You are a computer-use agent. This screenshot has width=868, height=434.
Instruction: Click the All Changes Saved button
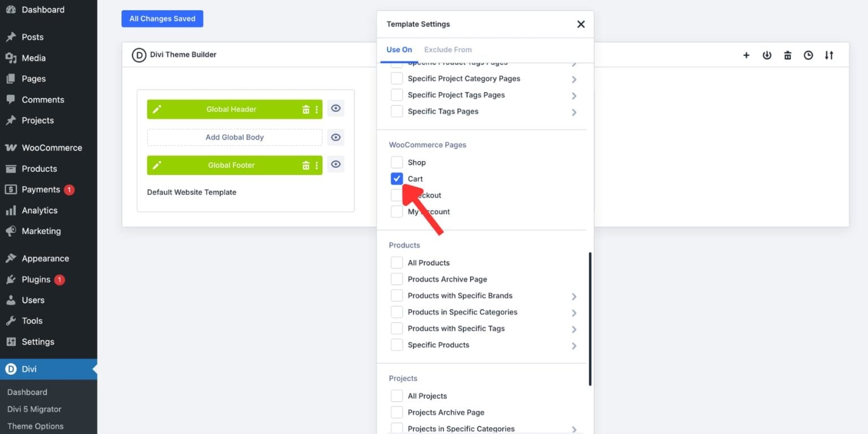point(162,19)
